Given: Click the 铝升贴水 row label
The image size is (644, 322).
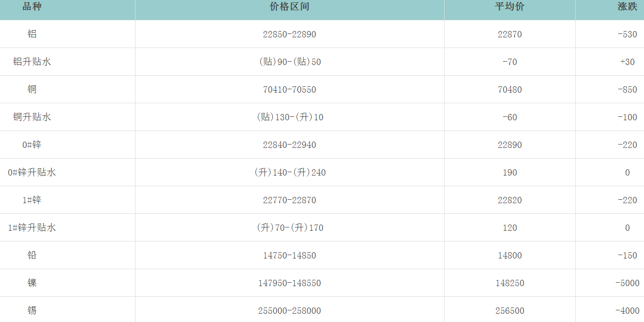Looking at the screenshot, I should [32, 62].
